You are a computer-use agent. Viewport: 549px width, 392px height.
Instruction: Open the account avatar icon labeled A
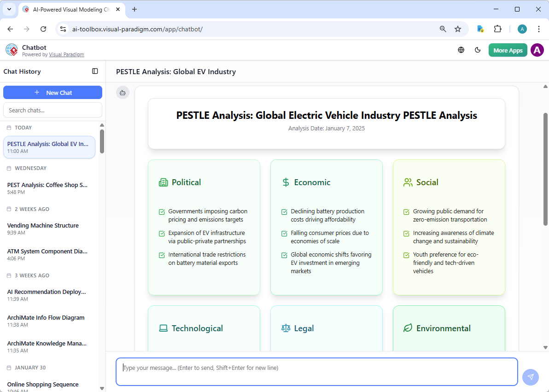pyautogui.click(x=537, y=50)
